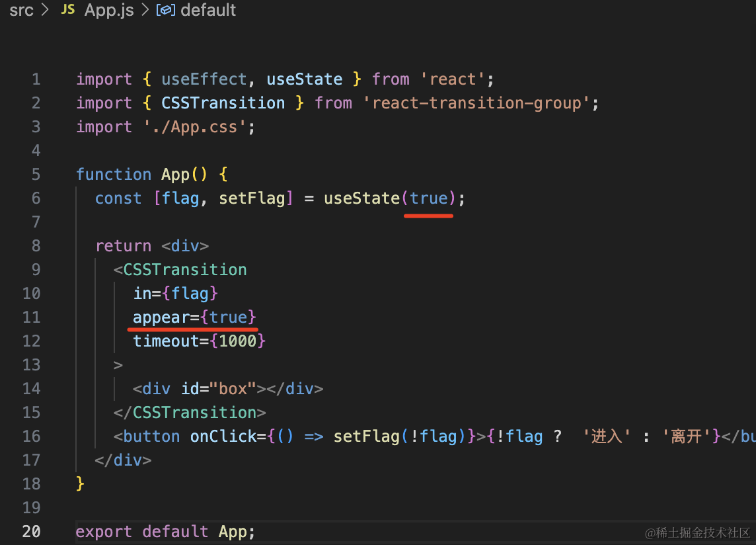This screenshot has height=545, width=756.
Task: Click the '离开' string literal
Action: pos(686,437)
